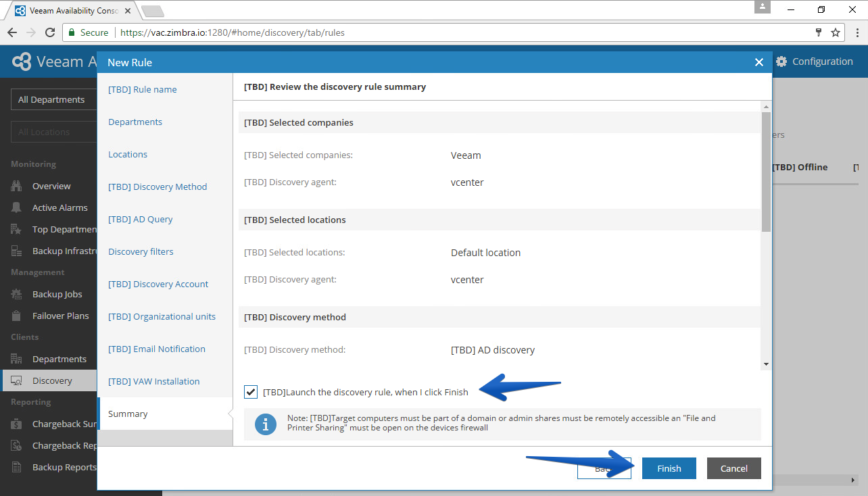The height and width of the screenshot is (496, 868).
Task: Click the Cancel button
Action: [734, 468]
